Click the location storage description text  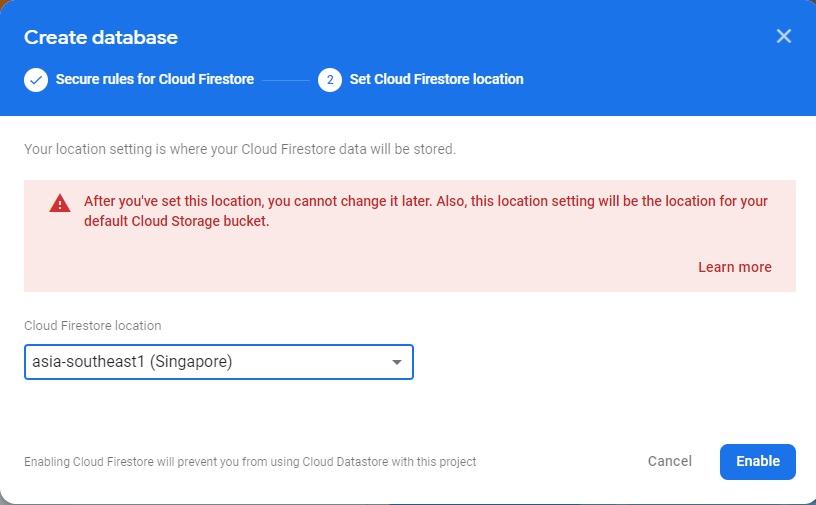[240, 149]
